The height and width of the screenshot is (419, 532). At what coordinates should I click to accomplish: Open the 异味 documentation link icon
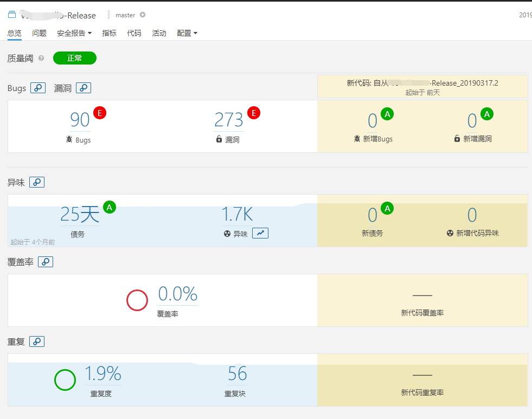37,182
